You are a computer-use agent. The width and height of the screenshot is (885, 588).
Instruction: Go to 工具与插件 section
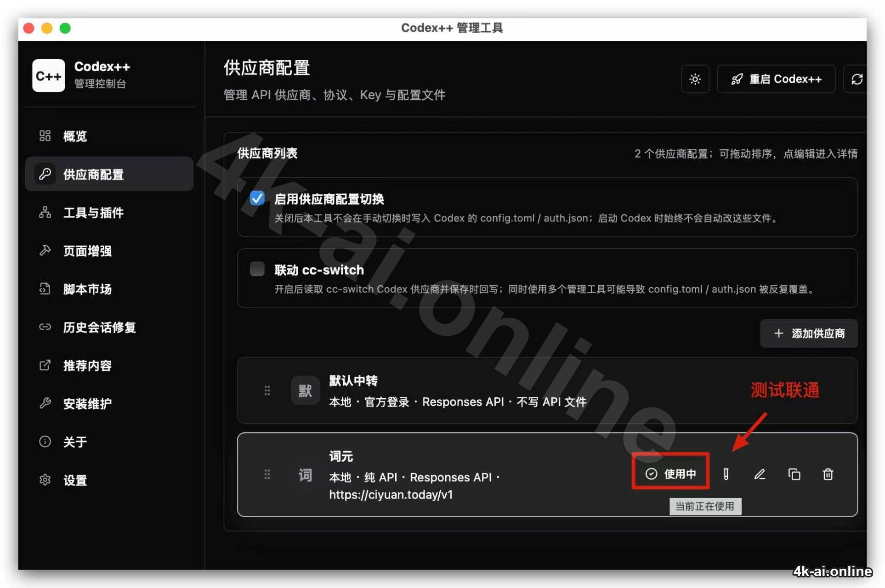point(109,212)
